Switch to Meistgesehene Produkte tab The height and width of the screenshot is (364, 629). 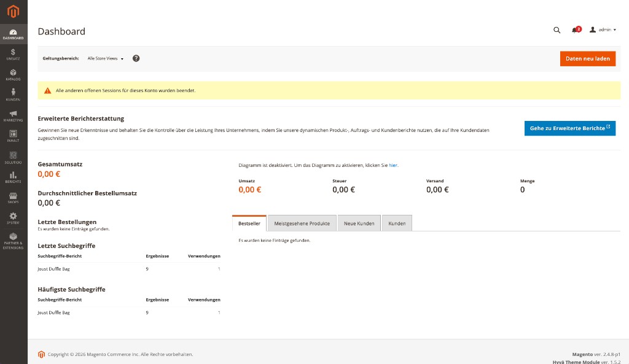tap(302, 223)
